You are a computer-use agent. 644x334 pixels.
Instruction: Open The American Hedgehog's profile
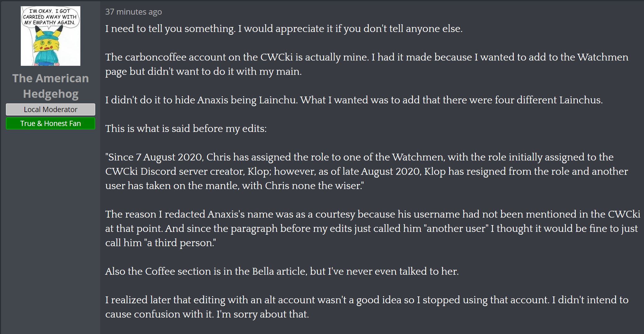tap(51, 86)
